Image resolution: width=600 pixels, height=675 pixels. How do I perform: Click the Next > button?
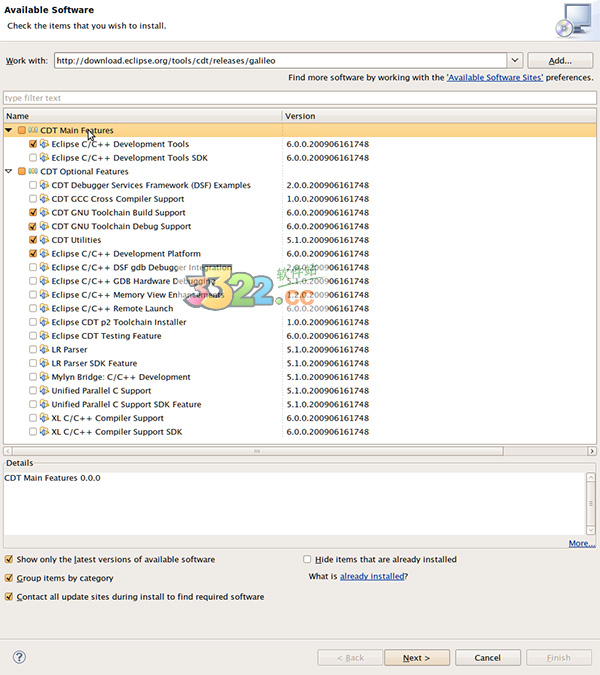pyautogui.click(x=417, y=658)
